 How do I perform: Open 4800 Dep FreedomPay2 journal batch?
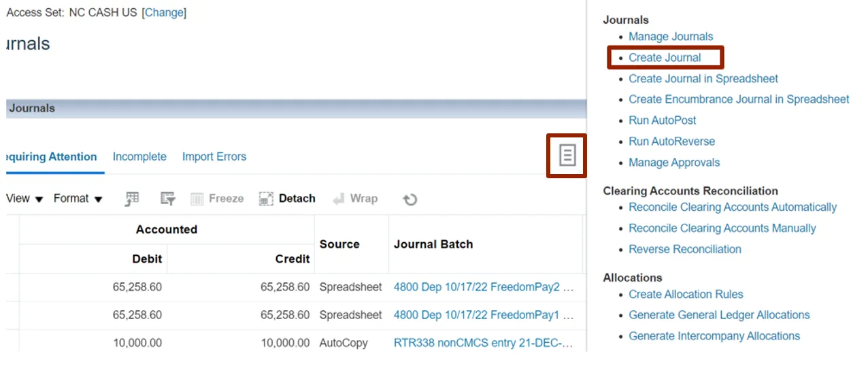(482, 287)
